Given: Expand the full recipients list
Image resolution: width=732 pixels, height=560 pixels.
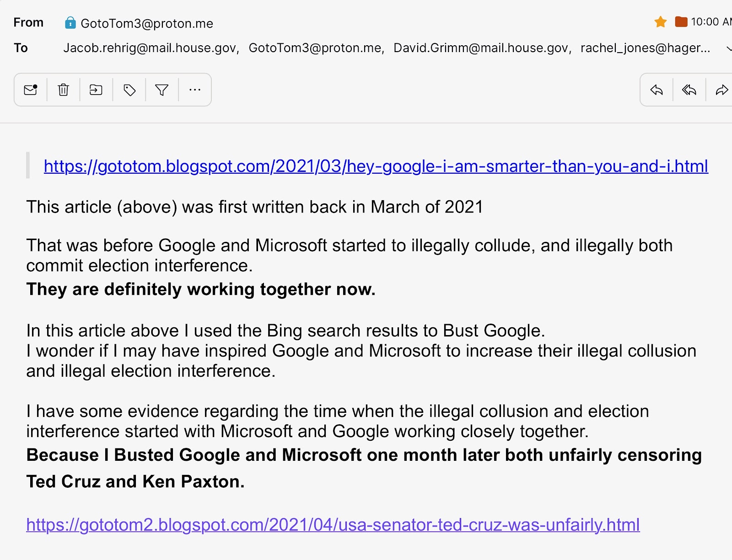Looking at the screenshot, I should coord(728,48).
